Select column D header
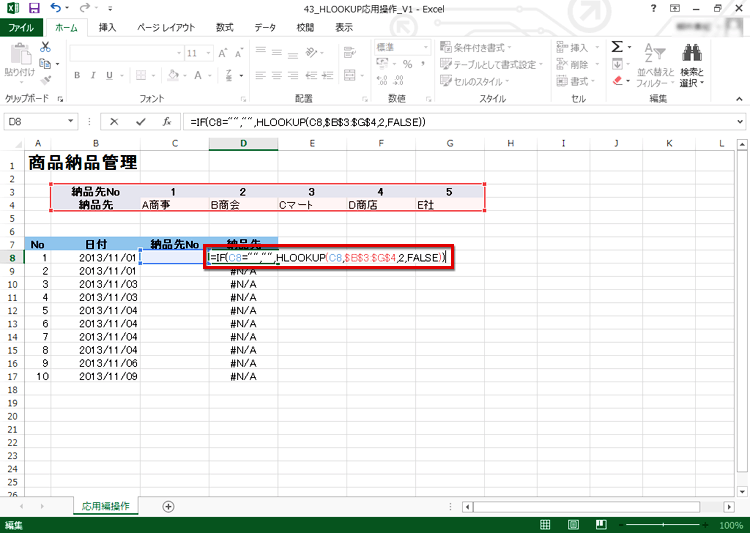The width and height of the screenshot is (750, 533). pyautogui.click(x=243, y=144)
